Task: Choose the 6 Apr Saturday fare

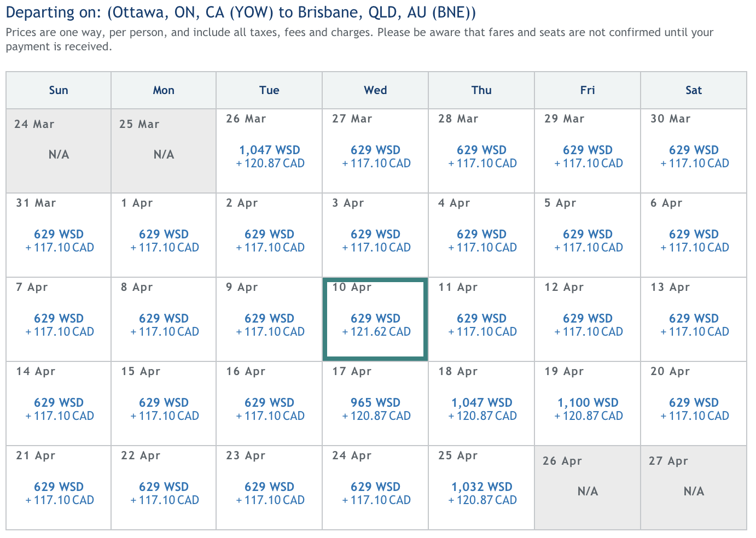Action: (x=694, y=235)
